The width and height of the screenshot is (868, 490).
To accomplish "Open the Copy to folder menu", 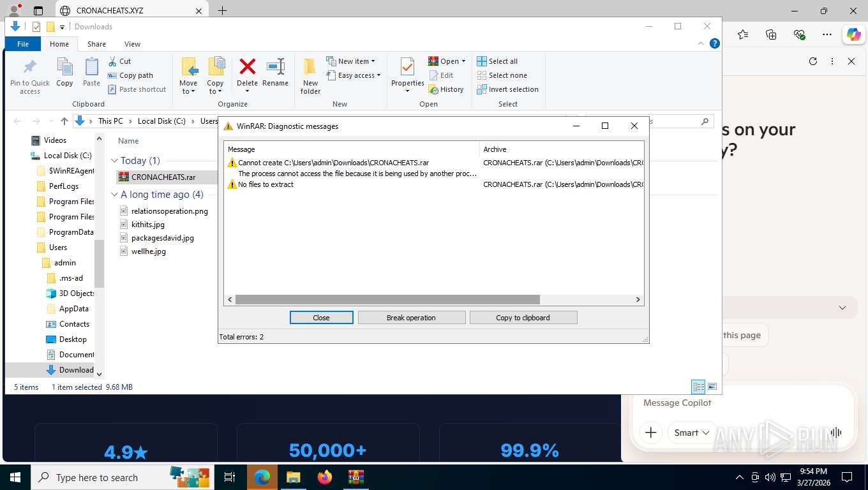I will pos(215,76).
